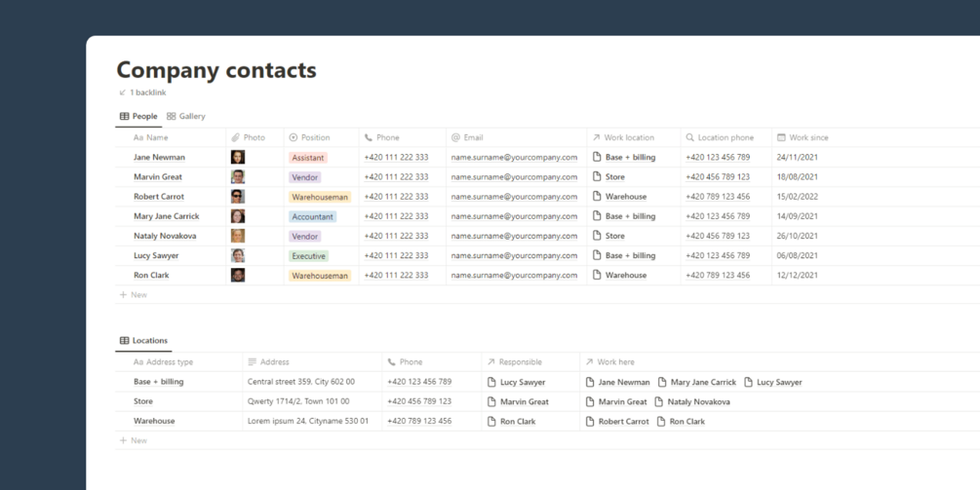
Task: Click Jane Newman's email address
Action: click(514, 157)
